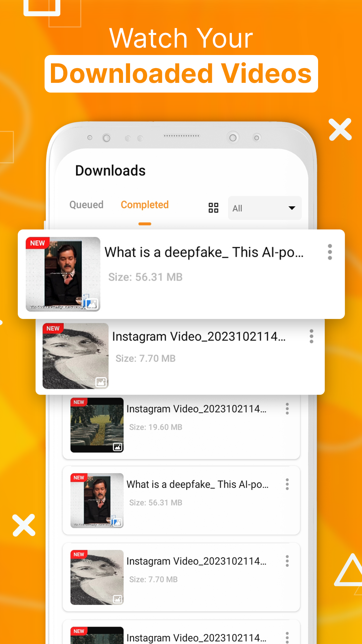Open highlighted Instagram 7.70 MB video thumbnail
362x644 pixels.
tap(75, 356)
